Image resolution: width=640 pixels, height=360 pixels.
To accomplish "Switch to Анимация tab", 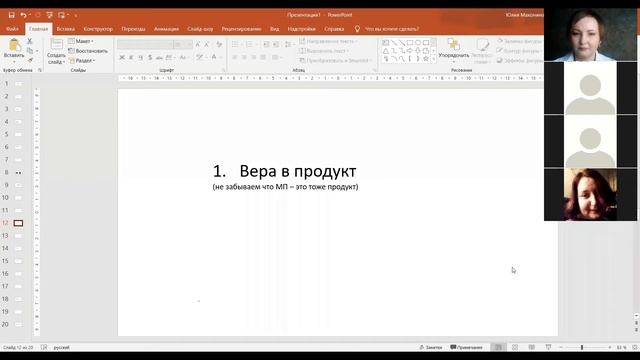I will 166,29.
